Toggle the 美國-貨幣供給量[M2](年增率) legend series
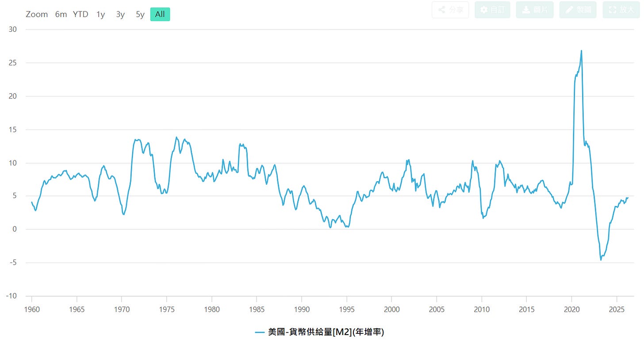This screenshot has width=644, height=343. 319,332
